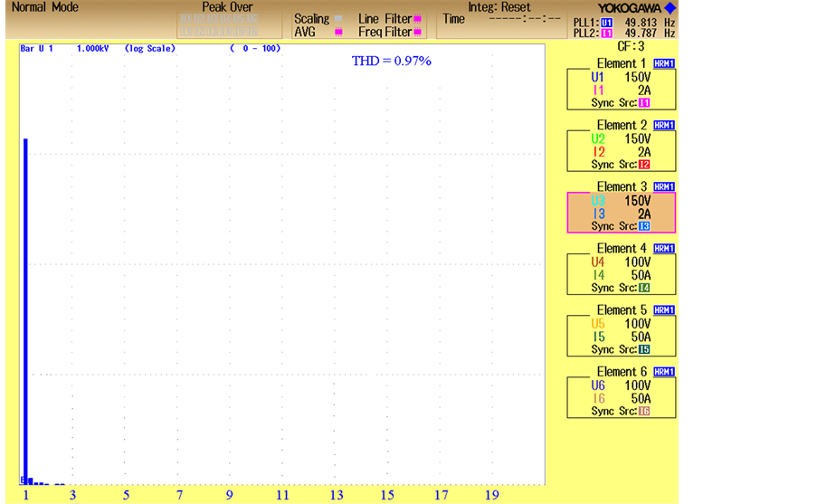This screenshot has height=504, width=817.
Task: Click the PLL2 I1 source icon
Action: (607, 33)
